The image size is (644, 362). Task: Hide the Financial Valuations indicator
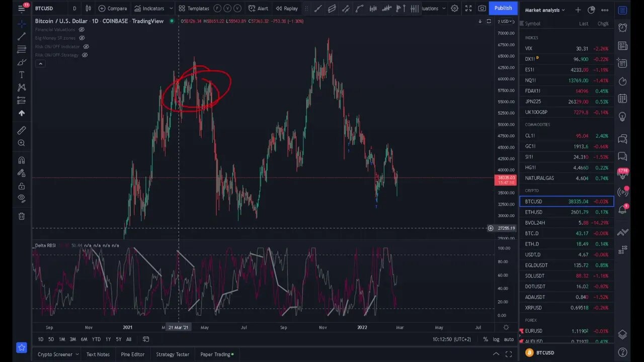[82, 30]
